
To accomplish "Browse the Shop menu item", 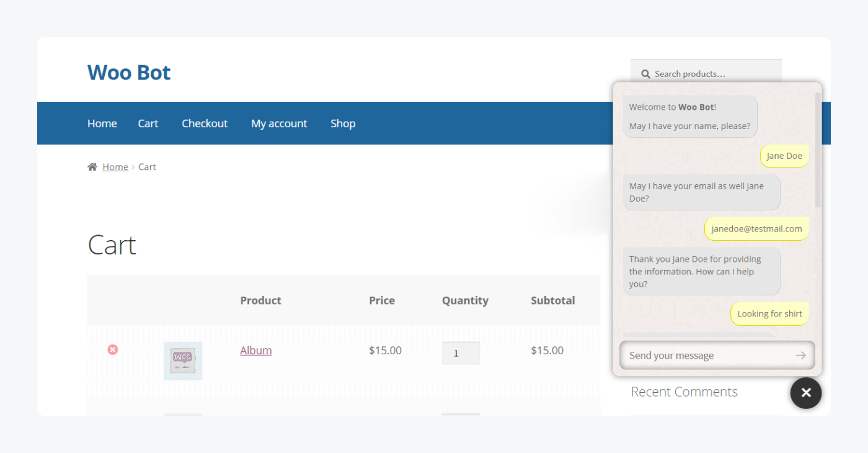I will tap(343, 123).
